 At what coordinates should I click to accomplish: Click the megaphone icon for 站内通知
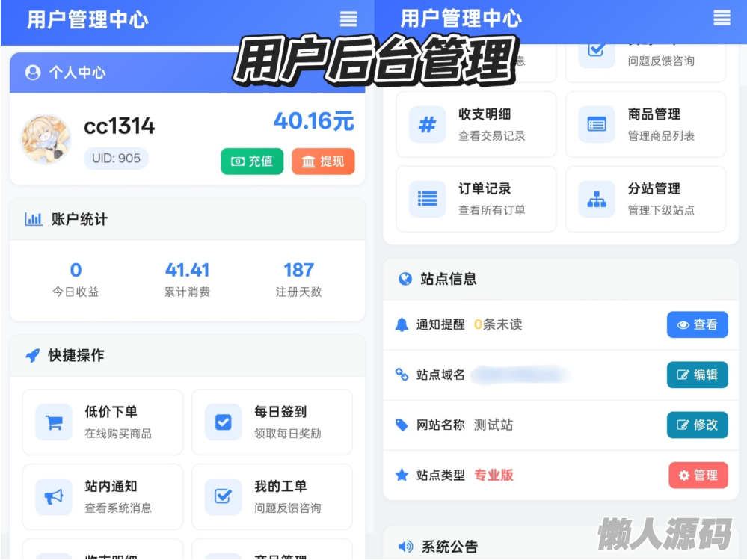click(54, 496)
